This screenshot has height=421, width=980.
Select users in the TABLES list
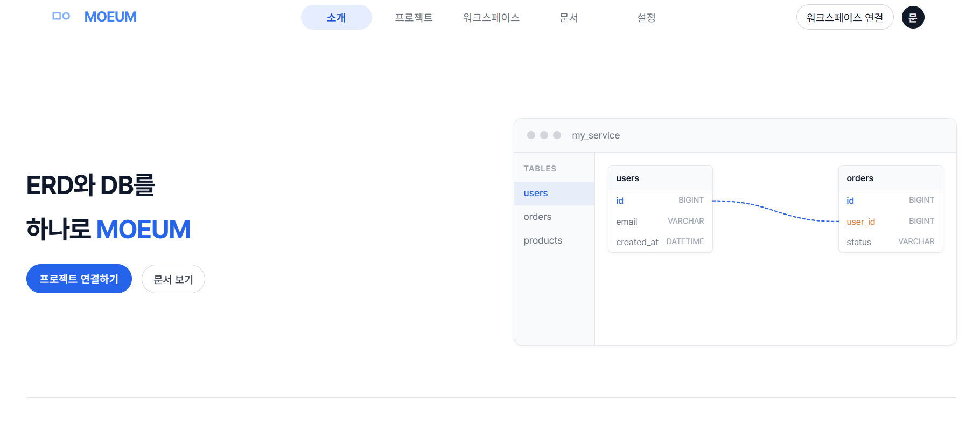pos(554,193)
